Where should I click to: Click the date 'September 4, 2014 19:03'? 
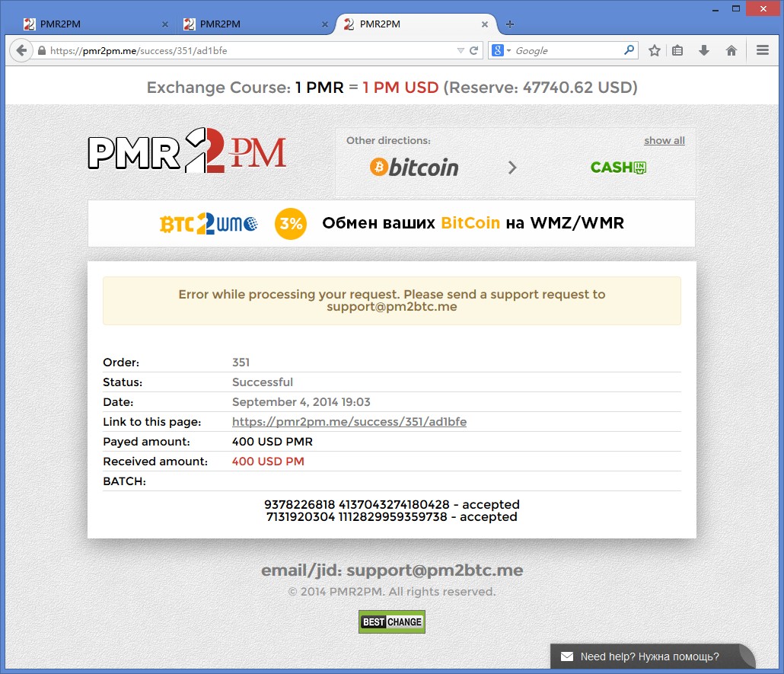coord(301,402)
